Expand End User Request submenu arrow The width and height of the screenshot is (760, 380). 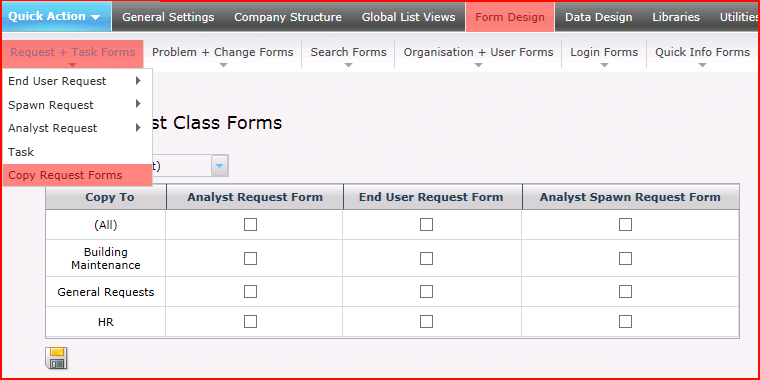[x=138, y=81]
